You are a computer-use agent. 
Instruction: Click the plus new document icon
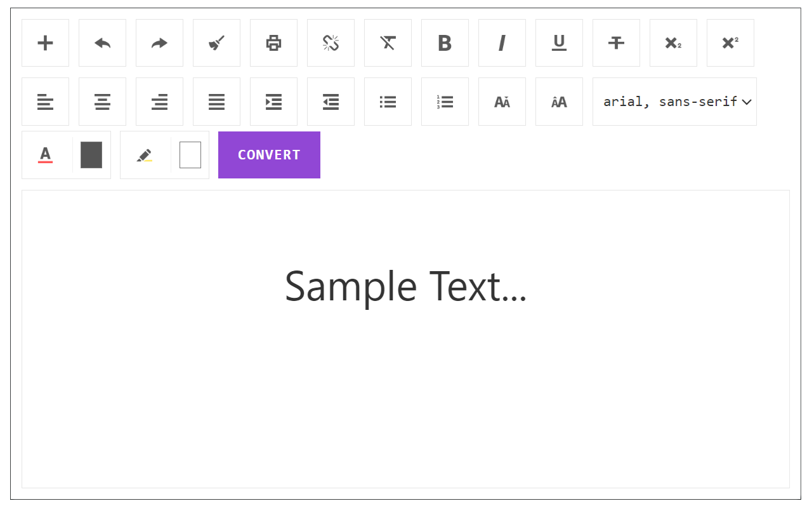point(45,43)
